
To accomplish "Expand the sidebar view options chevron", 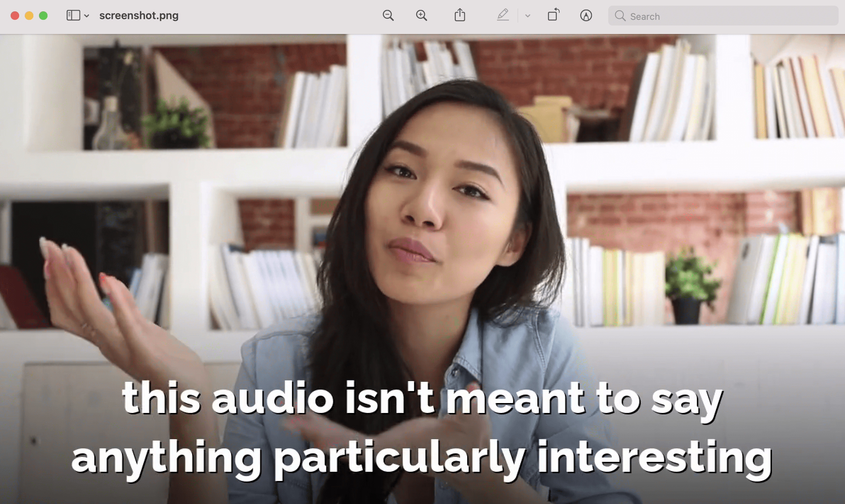I will [86, 16].
